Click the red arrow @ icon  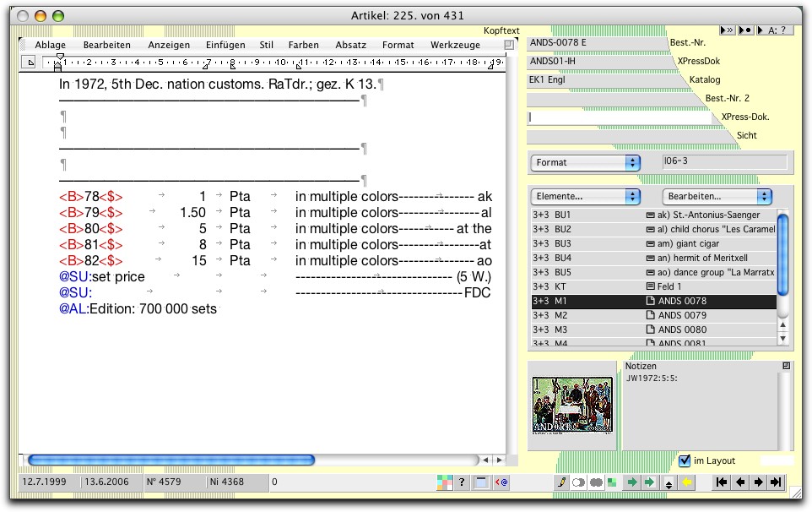(x=501, y=482)
